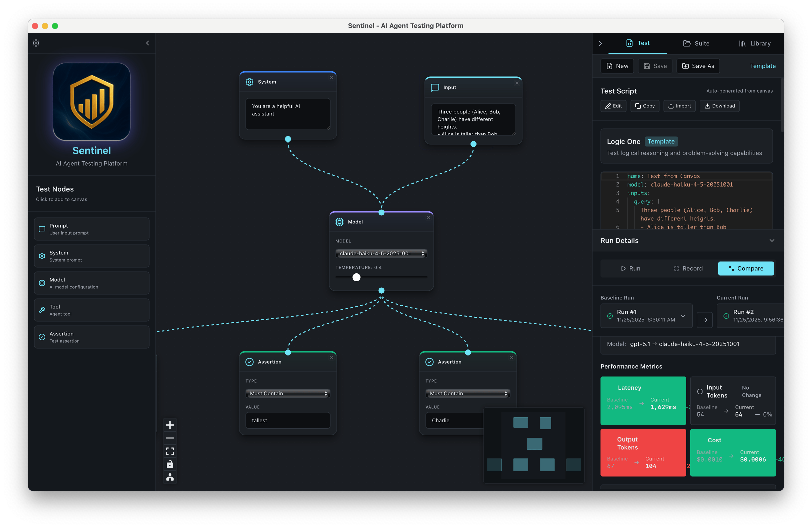Switch to the Library tab
812x528 pixels.
pyautogui.click(x=755, y=43)
